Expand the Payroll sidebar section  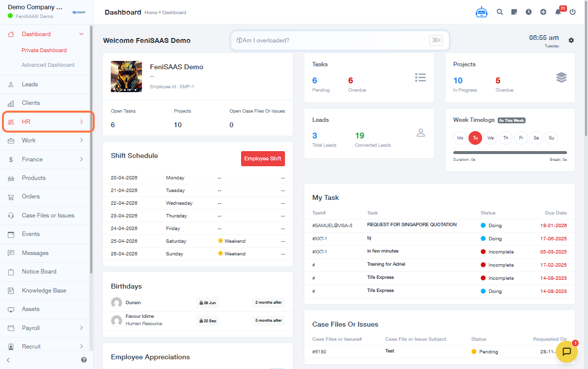(48, 328)
